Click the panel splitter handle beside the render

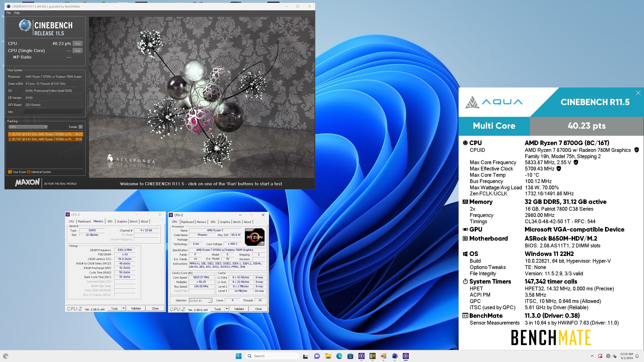[x=87, y=102]
